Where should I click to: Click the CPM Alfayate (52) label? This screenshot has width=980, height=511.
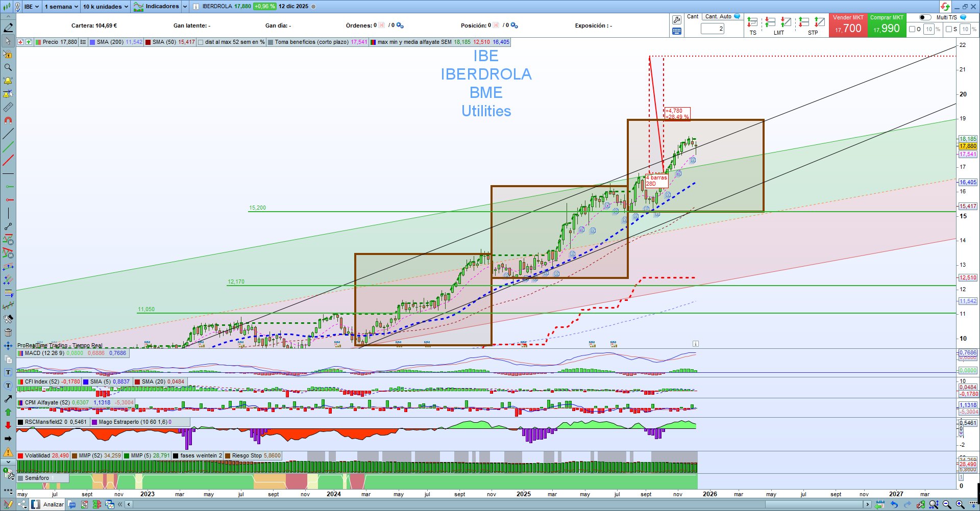[47, 403]
